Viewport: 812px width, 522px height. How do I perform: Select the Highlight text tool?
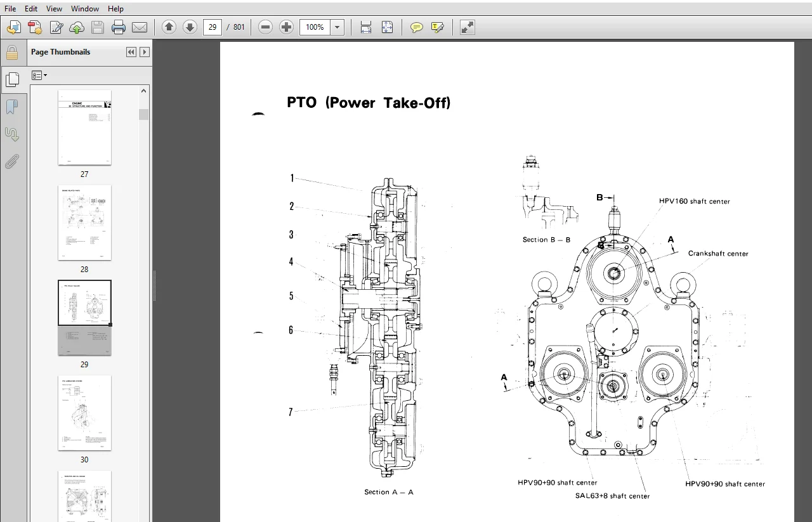(438, 27)
